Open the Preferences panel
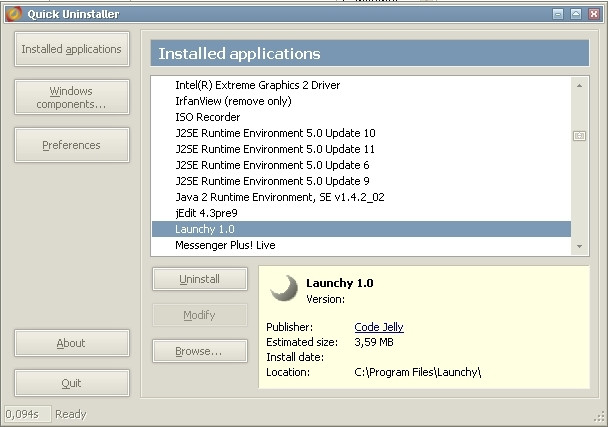This screenshot has width=608, height=427. point(72,145)
